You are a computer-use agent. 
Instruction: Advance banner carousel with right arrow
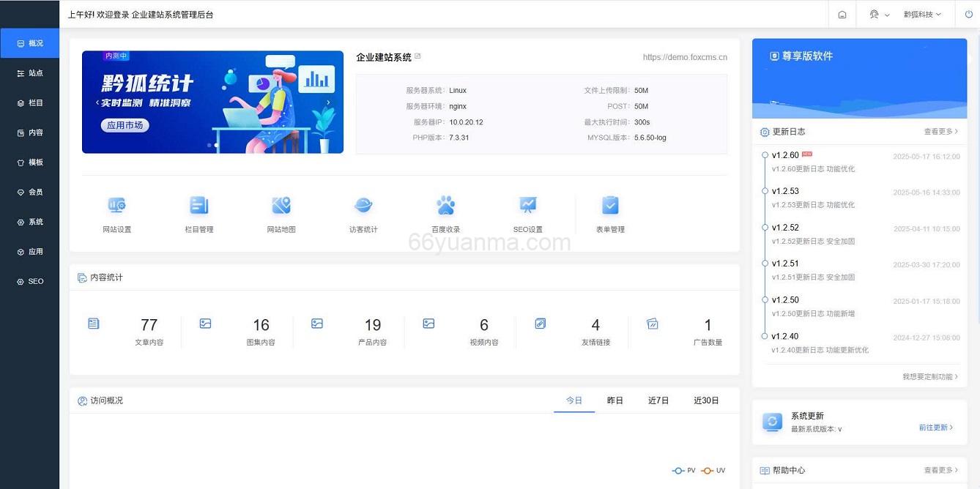pos(329,102)
